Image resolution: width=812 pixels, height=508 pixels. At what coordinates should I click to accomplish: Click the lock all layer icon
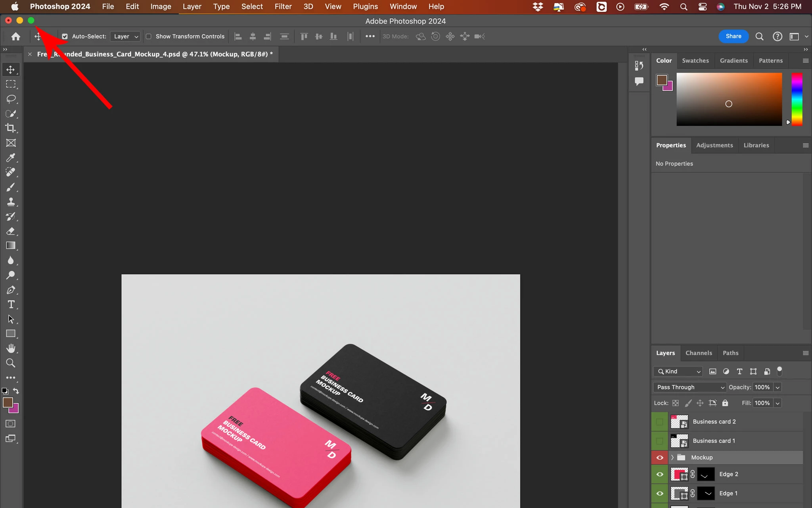(725, 403)
